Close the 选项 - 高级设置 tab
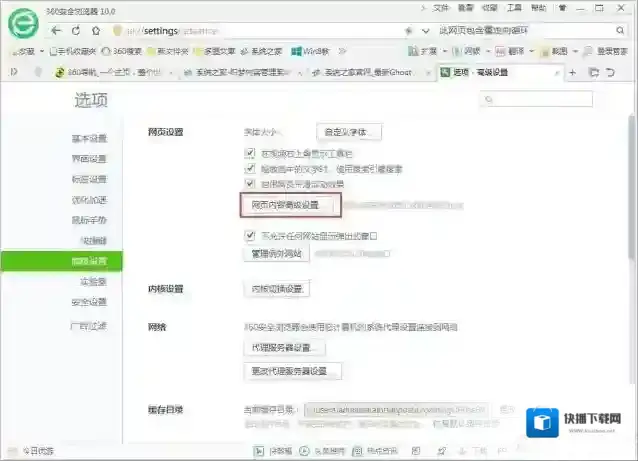 click(557, 72)
